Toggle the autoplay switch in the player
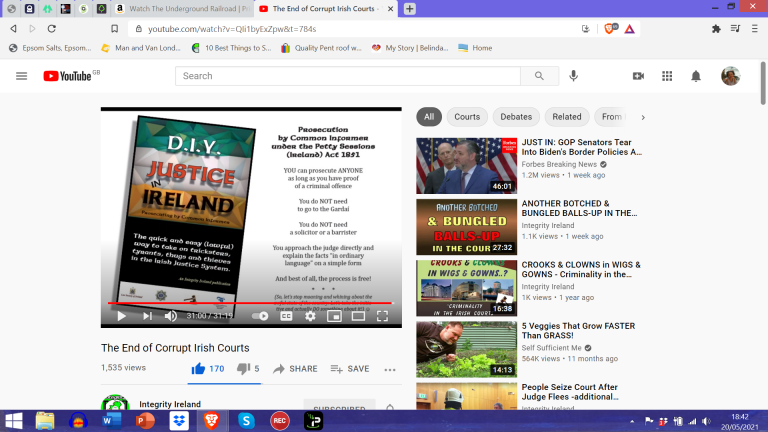The width and height of the screenshot is (768, 432). (260, 316)
